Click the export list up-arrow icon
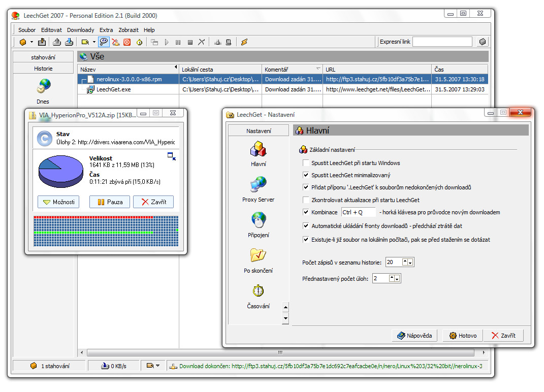544x392 pixels. tap(57, 42)
